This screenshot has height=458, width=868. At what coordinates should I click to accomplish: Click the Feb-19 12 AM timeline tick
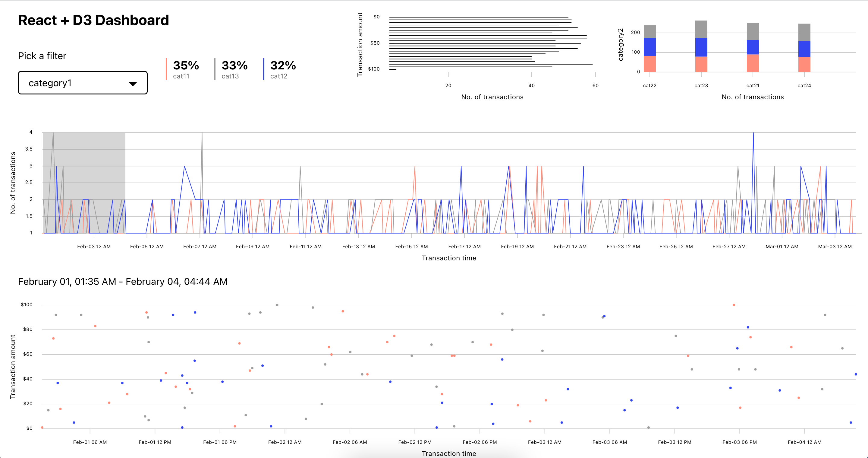[517, 246]
